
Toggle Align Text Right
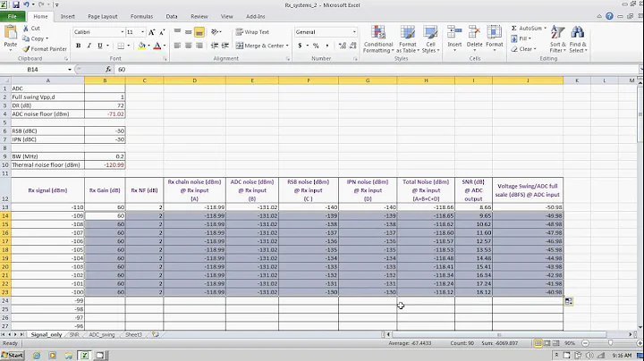click(199, 46)
